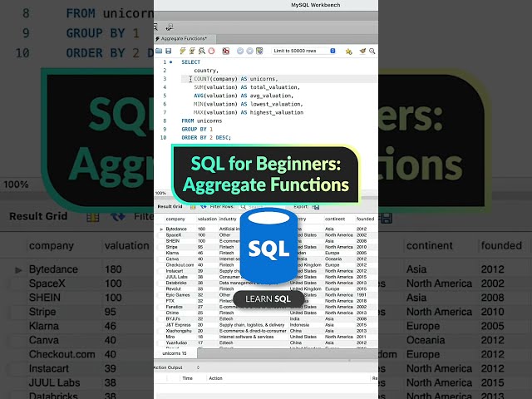532x399 pixels.
Task: Save the script with the floppy disk icon
Action: 168,51
